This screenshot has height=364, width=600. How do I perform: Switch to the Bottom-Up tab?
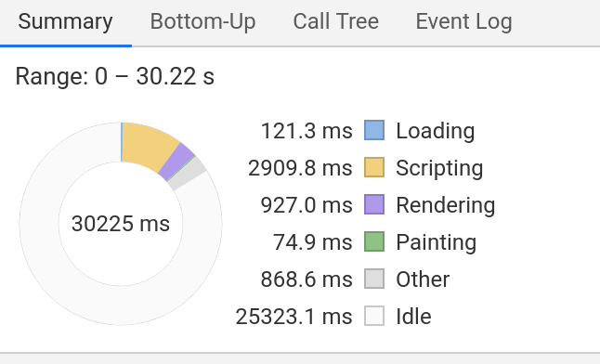pos(202,21)
